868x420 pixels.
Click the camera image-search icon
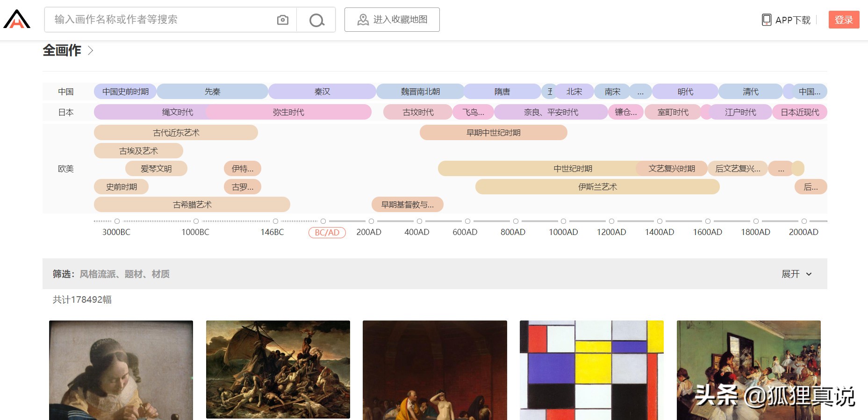[282, 20]
